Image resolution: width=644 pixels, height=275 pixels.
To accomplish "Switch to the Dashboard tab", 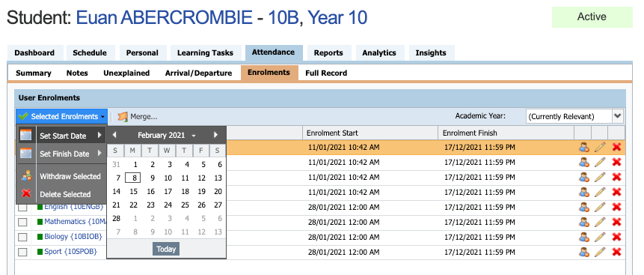I will (x=34, y=52).
